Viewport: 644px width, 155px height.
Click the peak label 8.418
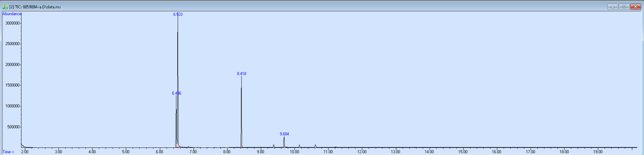click(x=241, y=74)
